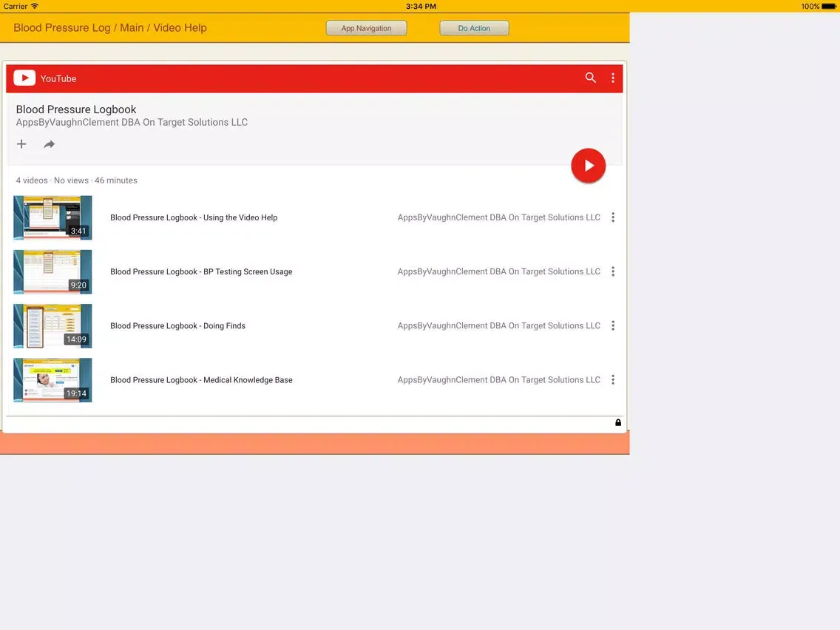Open 'Blood Pressure Logbook - Doing Finds'
Image resolution: width=840 pixels, height=630 pixels.
click(x=178, y=325)
